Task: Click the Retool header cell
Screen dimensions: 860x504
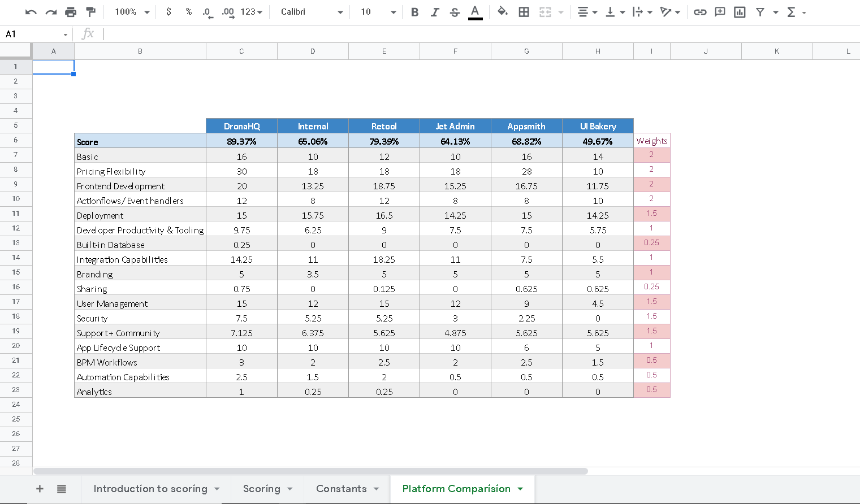Action: coord(384,126)
